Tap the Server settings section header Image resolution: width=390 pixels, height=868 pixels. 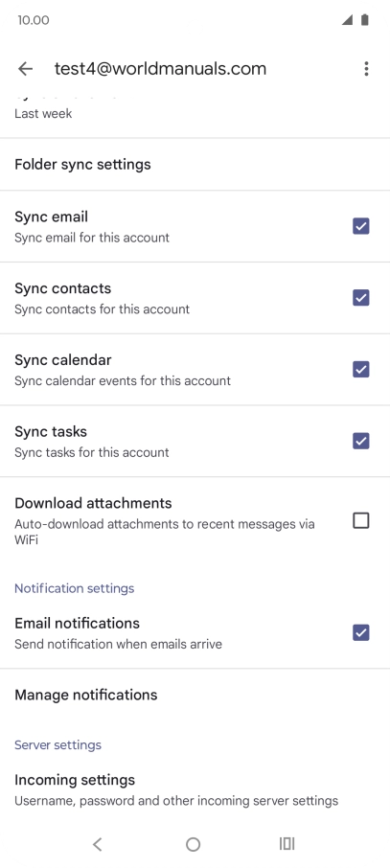(x=57, y=744)
